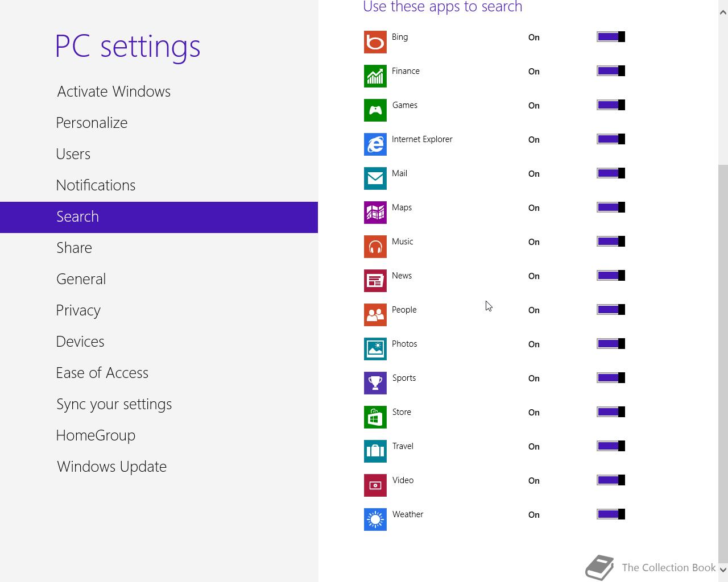Open Activate Windows settings
Viewport: 728px width, 582px height.
pos(159,92)
